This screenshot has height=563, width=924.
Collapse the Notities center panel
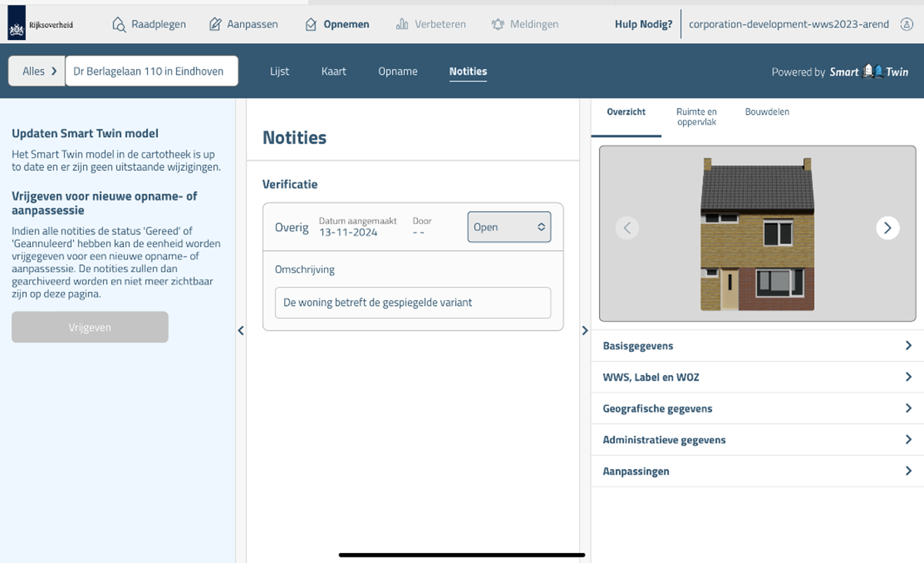584,330
